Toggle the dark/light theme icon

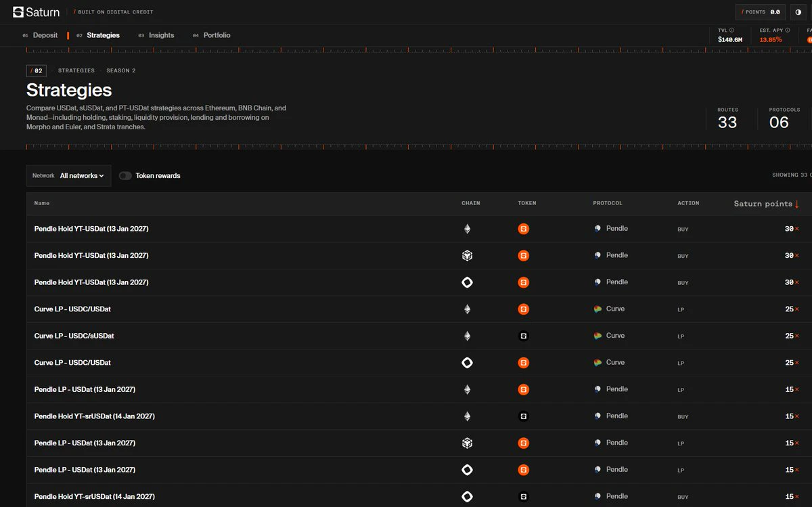798,12
